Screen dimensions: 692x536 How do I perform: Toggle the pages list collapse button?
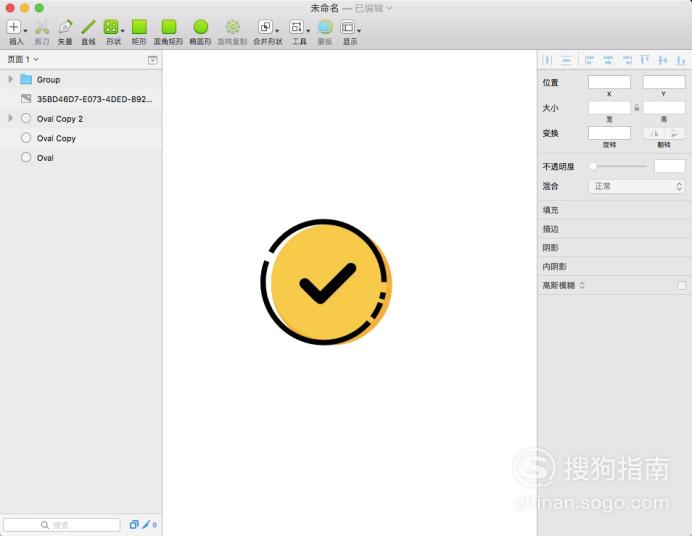point(153,60)
